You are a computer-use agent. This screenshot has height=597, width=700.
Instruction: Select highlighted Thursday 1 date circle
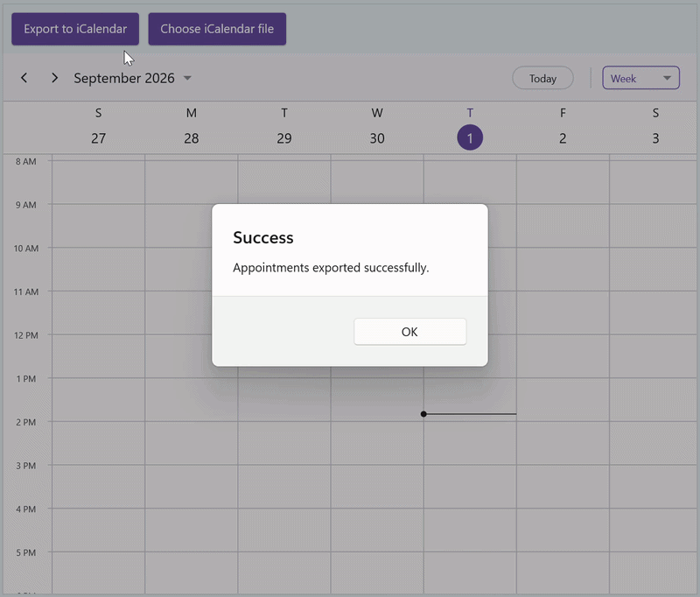(470, 137)
